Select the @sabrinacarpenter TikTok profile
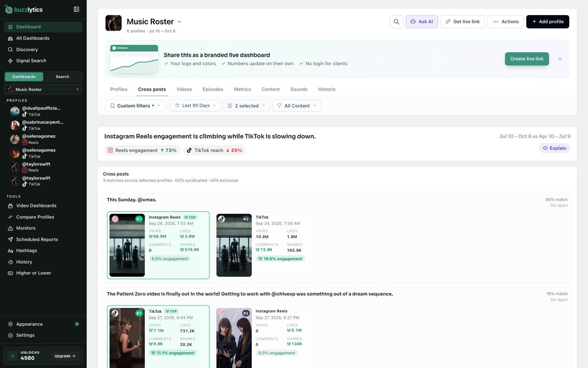 43,125
